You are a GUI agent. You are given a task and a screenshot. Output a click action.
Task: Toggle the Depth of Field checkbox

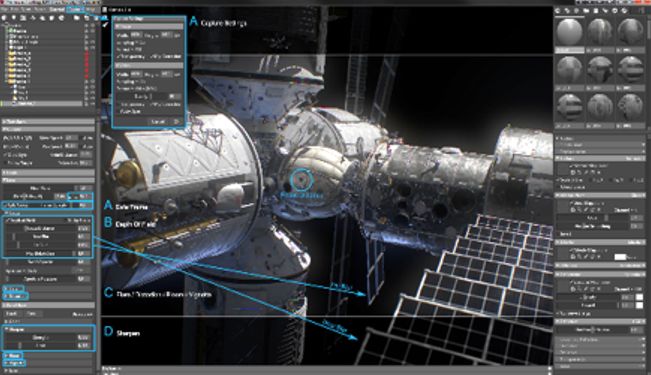click(7, 220)
